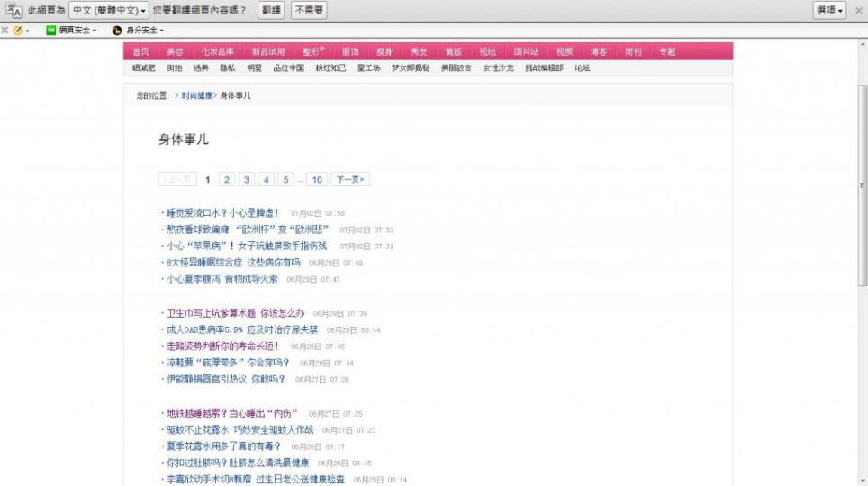The height and width of the screenshot is (486, 868).
Task: Close the security toolbar with the X icon
Action: coord(5,31)
